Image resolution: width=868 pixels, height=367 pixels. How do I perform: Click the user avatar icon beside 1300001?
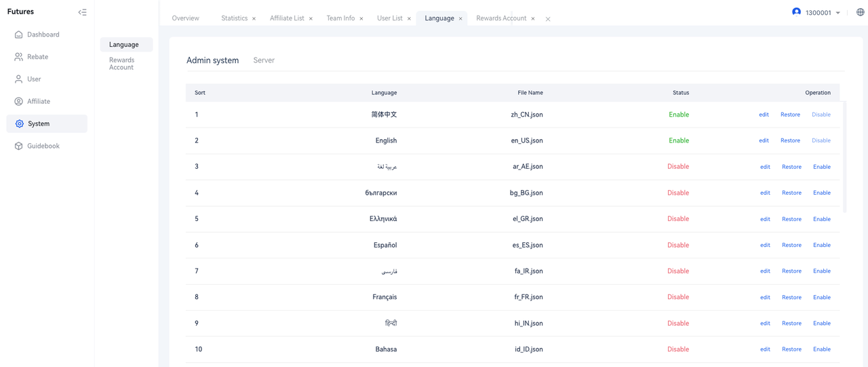tap(796, 12)
